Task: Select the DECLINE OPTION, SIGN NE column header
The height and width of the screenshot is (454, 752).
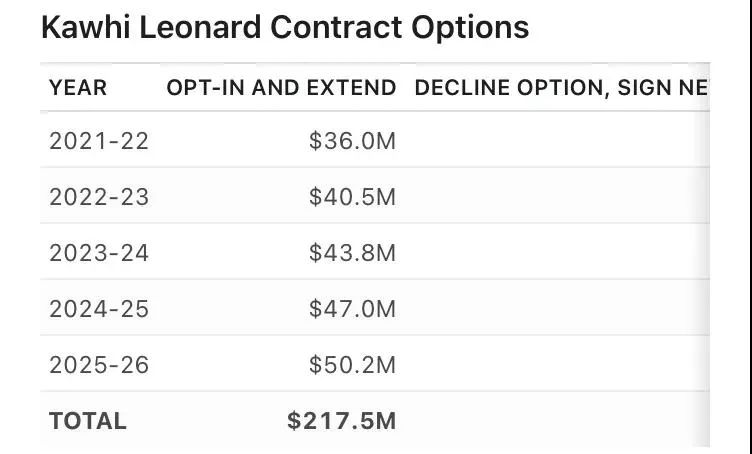Action: (x=560, y=88)
